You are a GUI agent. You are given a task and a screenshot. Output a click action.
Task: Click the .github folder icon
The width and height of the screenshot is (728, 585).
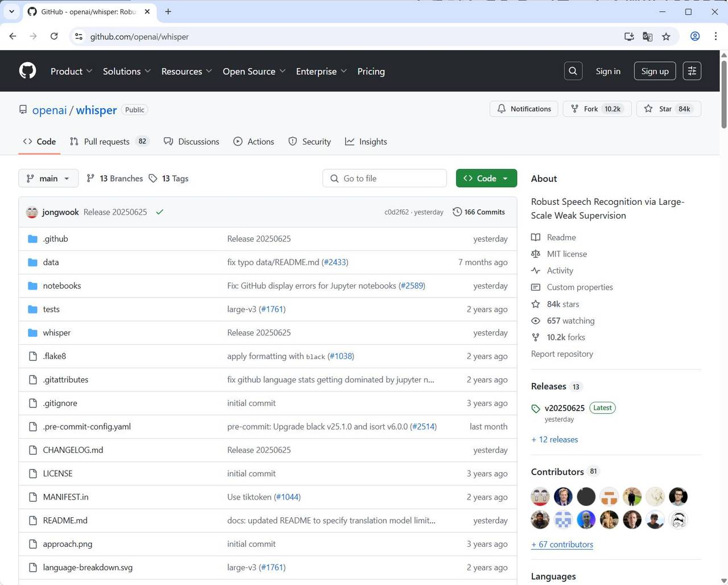point(32,238)
